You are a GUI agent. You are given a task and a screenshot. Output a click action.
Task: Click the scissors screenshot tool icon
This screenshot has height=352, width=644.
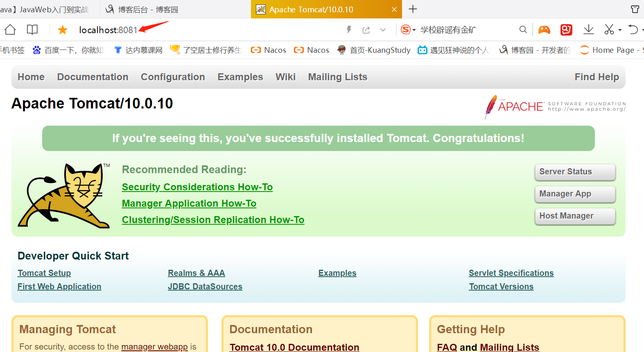[609, 29]
